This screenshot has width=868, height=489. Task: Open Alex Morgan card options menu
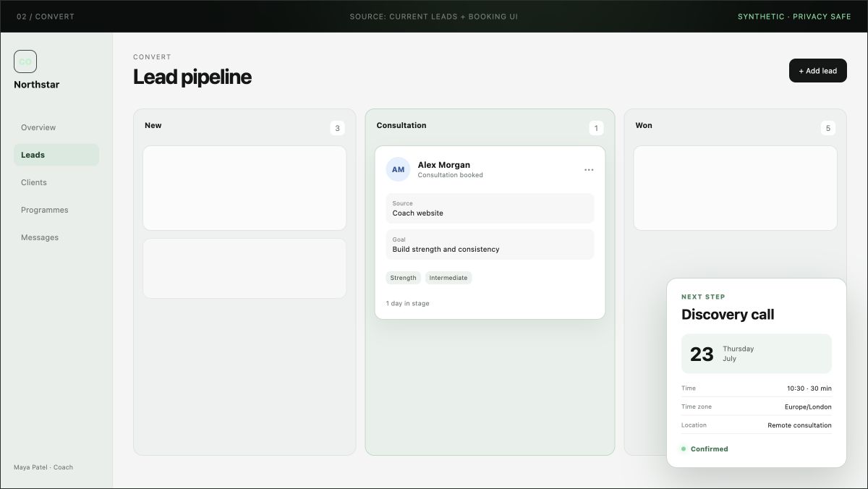(x=589, y=170)
